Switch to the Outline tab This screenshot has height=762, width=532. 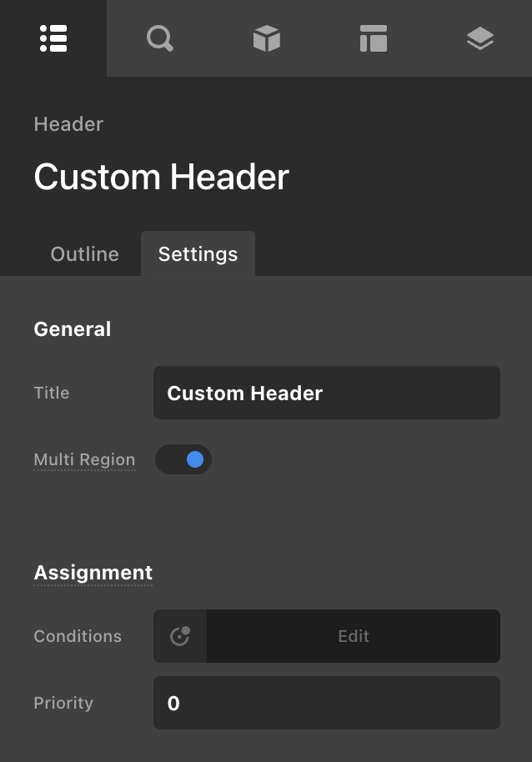(84, 254)
